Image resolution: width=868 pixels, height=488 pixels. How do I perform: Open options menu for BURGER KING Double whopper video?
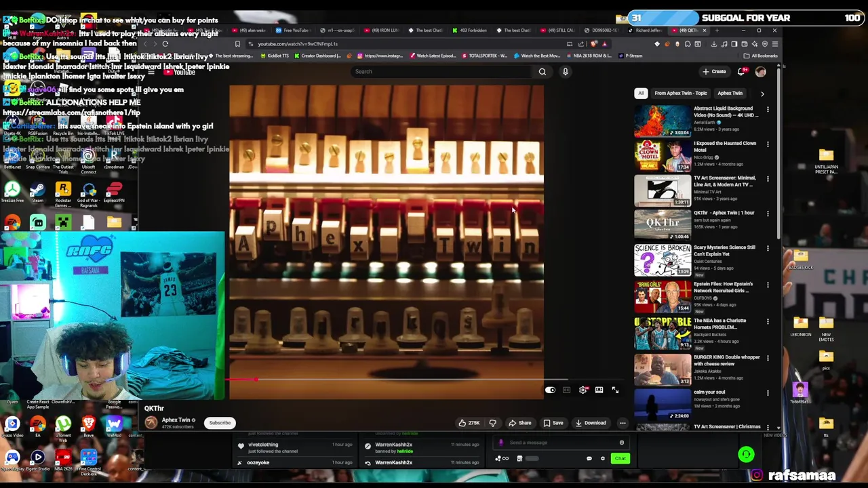tap(768, 358)
